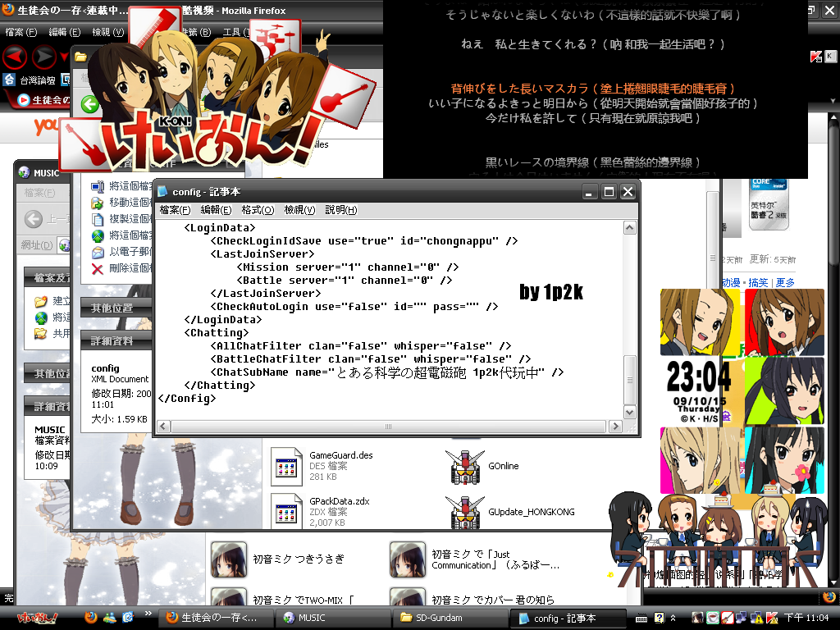Switch to SD-Gundam folder taskbar button
Image resolution: width=840 pixels, height=630 pixels.
(x=443, y=618)
